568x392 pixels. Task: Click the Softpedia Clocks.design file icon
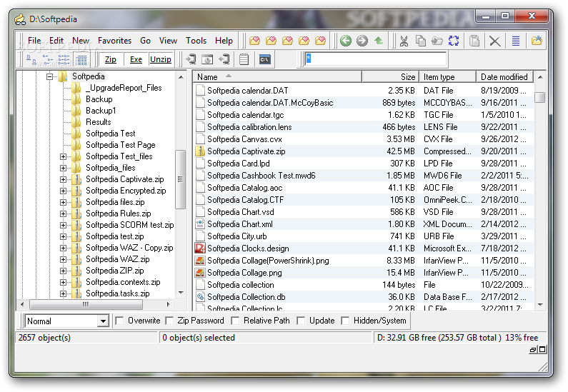pyautogui.click(x=200, y=248)
